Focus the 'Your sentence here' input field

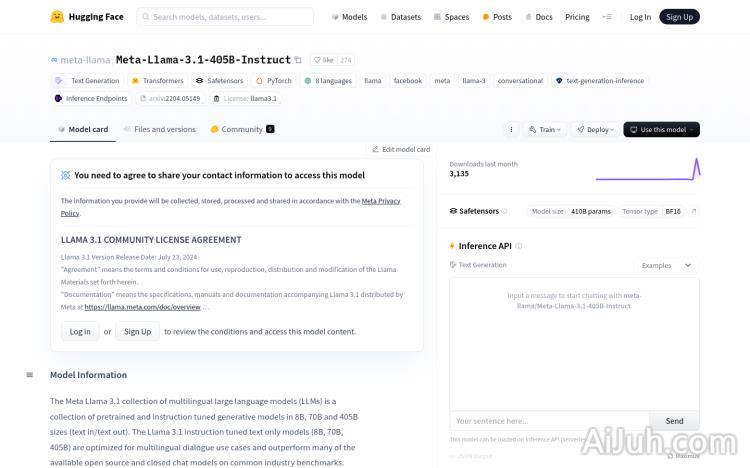pyautogui.click(x=549, y=421)
